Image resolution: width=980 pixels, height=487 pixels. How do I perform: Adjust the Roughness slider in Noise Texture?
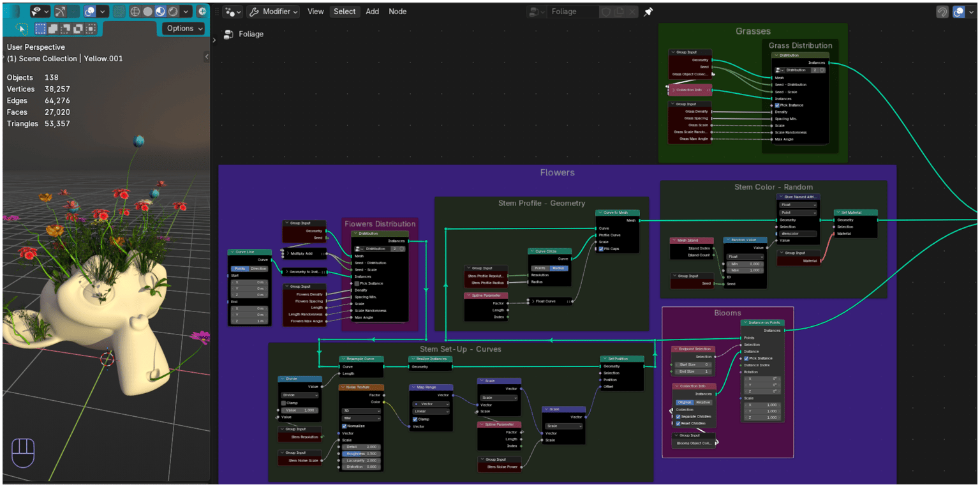(361, 454)
